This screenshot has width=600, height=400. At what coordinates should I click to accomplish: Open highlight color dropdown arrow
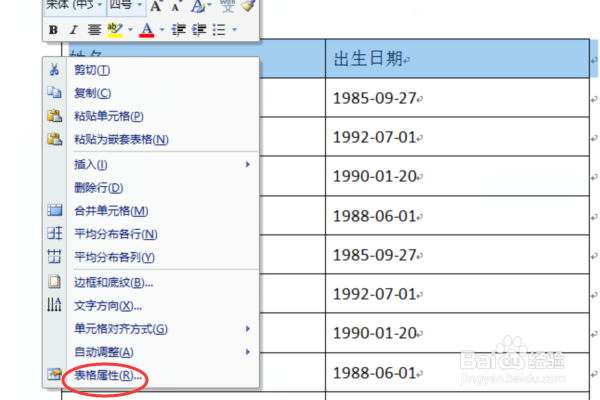130,29
